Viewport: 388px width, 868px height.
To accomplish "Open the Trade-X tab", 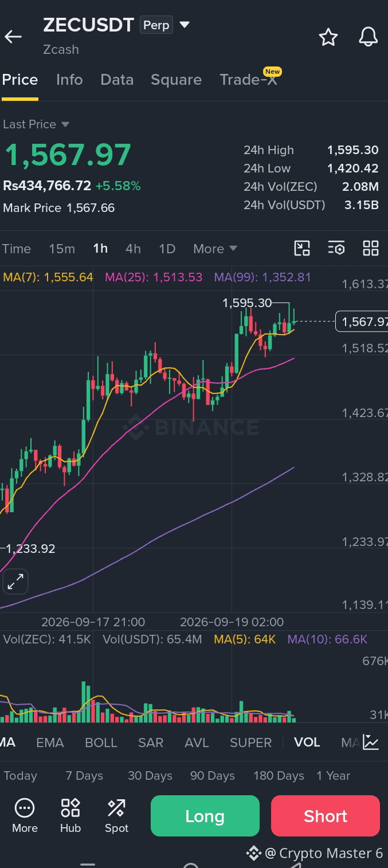I will [249, 80].
